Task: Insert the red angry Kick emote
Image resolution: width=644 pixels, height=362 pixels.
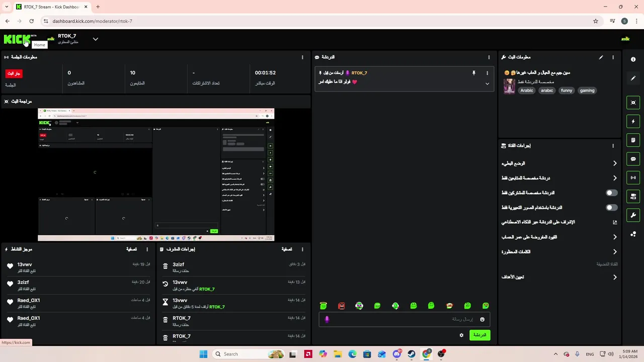Action: pyautogui.click(x=341, y=306)
